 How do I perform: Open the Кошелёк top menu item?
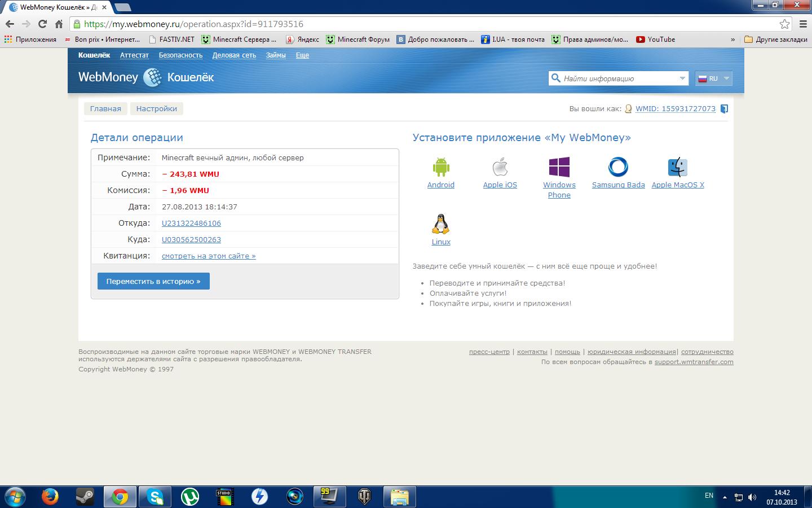(94, 55)
